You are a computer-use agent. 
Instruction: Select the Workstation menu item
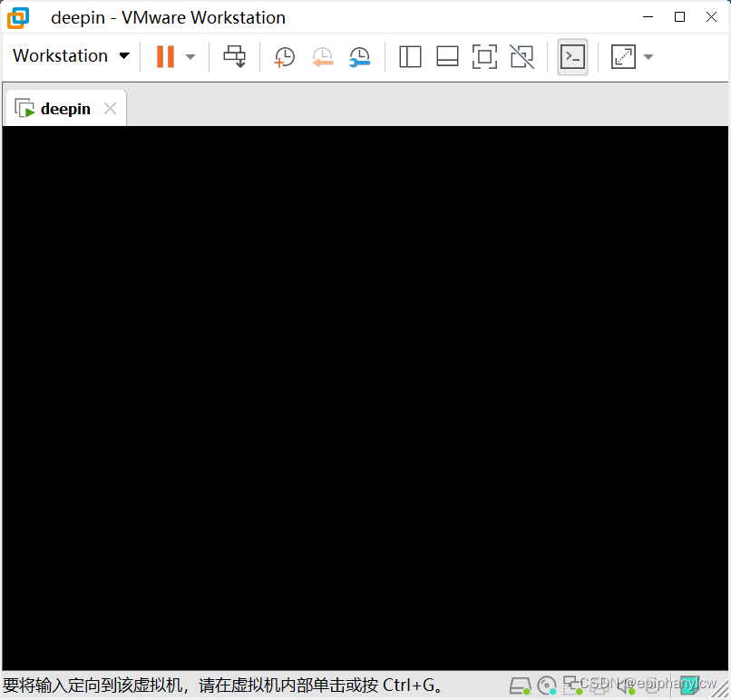[58, 56]
